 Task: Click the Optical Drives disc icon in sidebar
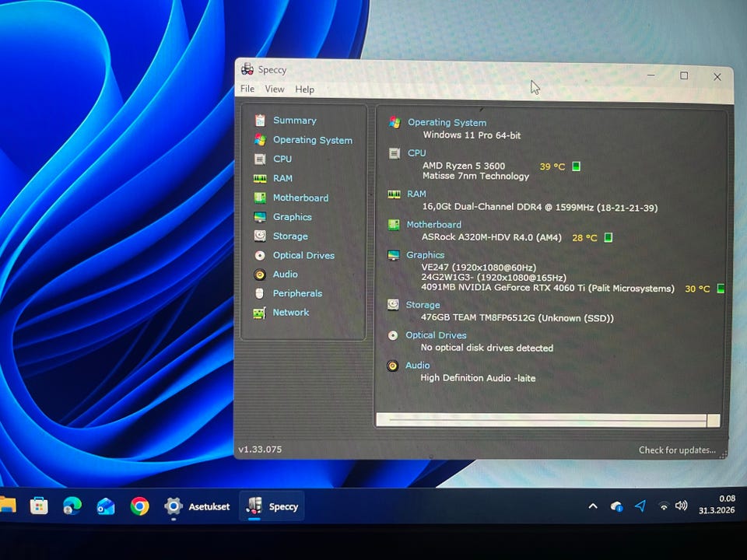(x=260, y=256)
